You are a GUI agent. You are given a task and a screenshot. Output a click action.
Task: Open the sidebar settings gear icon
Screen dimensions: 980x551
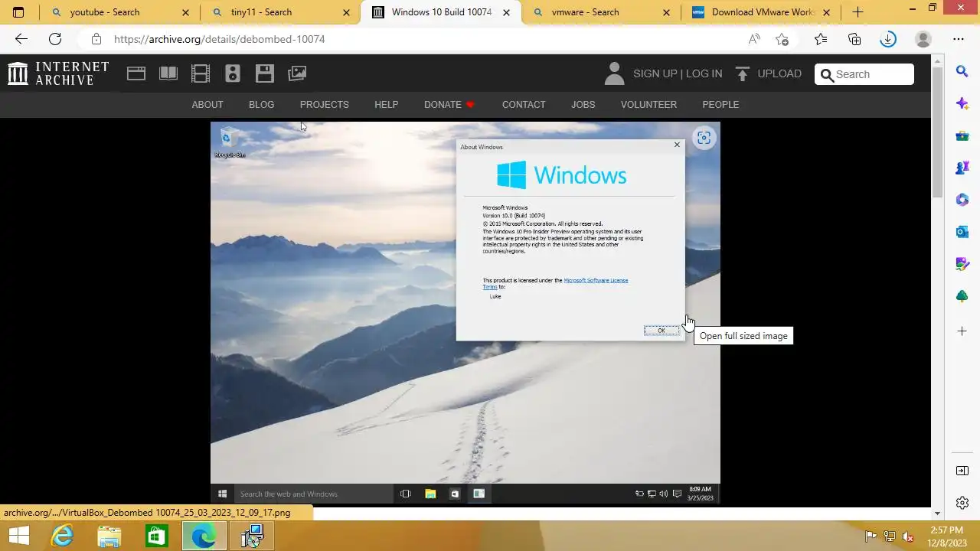[962, 503]
